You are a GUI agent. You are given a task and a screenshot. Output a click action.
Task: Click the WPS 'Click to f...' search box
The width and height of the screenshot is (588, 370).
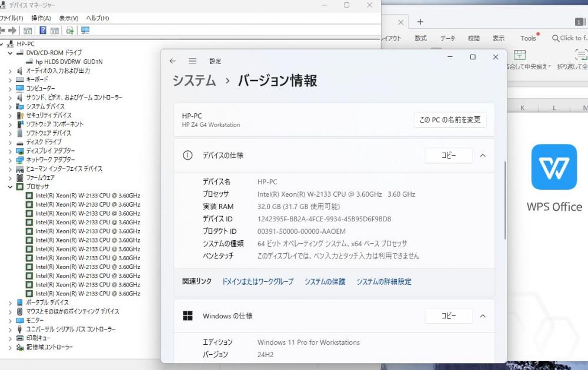pyautogui.click(x=570, y=38)
